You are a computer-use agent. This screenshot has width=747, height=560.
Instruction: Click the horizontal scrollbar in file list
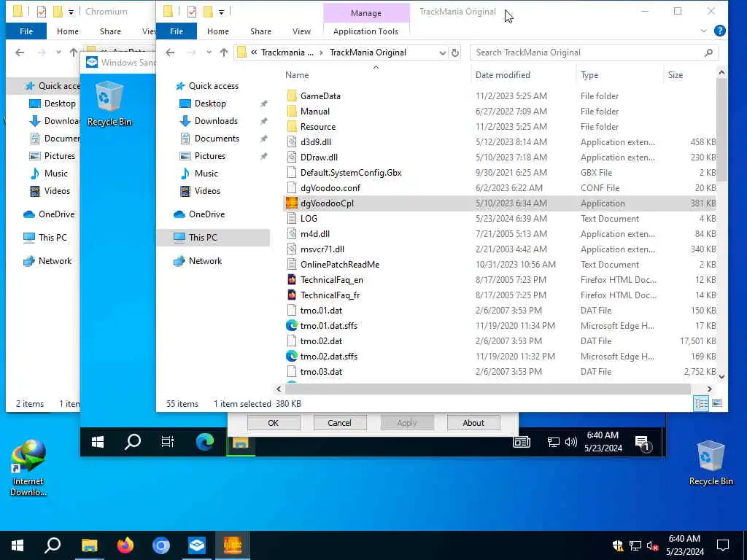pyautogui.click(x=488, y=389)
